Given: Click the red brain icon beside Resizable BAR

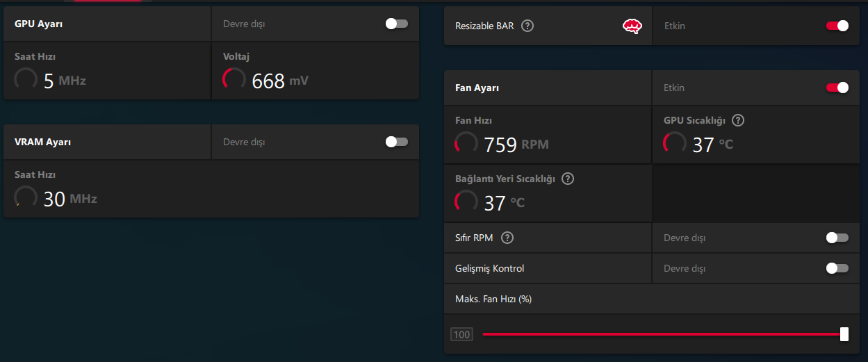Looking at the screenshot, I should [632, 26].
